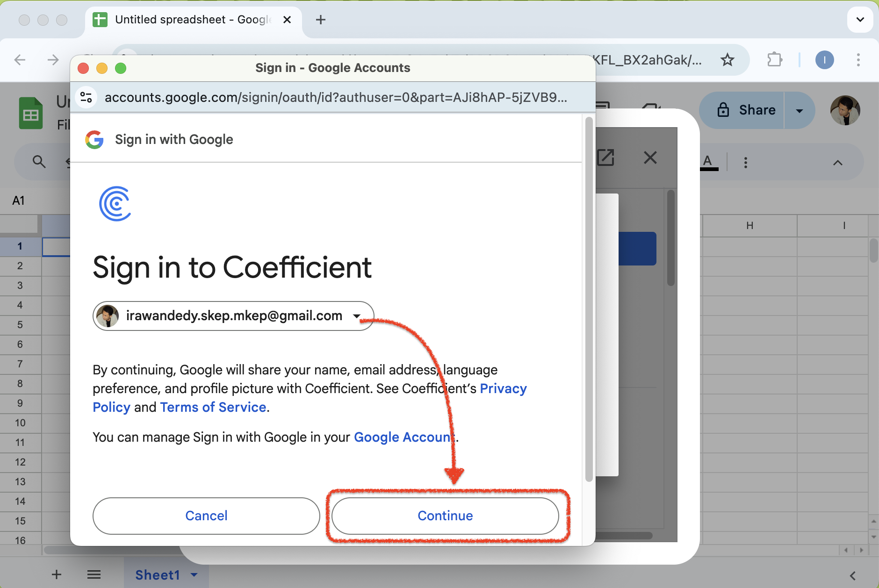Click the spreadsheet's vertical scrollbar thumb

click(x=873, y=251)
